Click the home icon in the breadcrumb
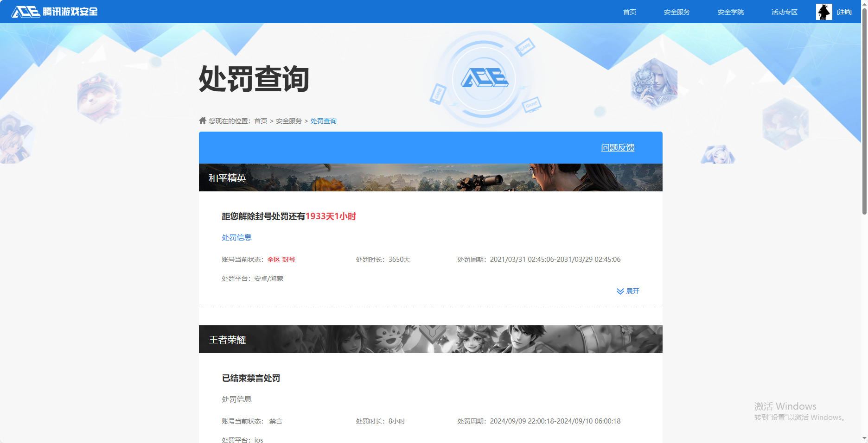The image size is (868, 443). point(203,121)
